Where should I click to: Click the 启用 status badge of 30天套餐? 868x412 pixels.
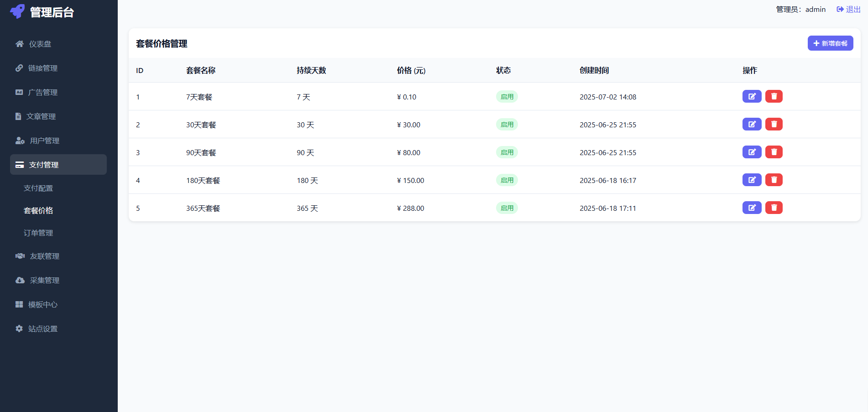(x=507, y=125)
